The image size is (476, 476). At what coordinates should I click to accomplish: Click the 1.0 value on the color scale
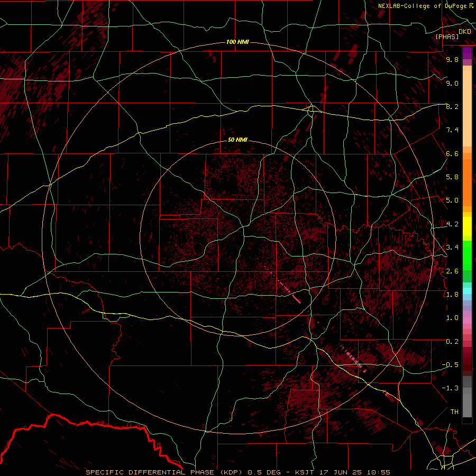(452, 318)
